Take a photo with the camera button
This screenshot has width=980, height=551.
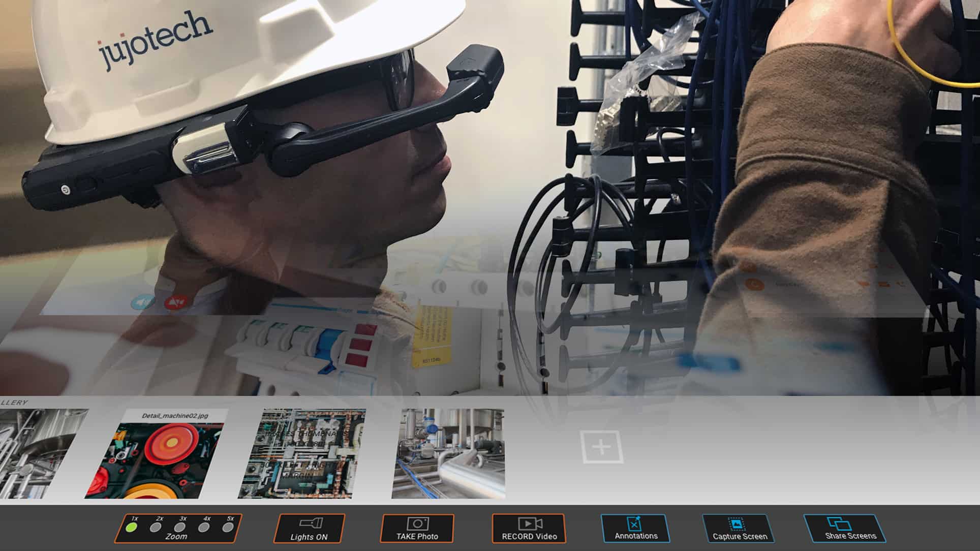[x=417, y=529]
